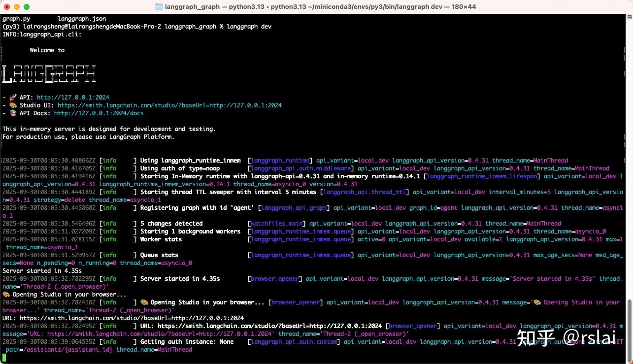Click the timestamp '2025-09-30T08:05:39.064535Z'

49,342
